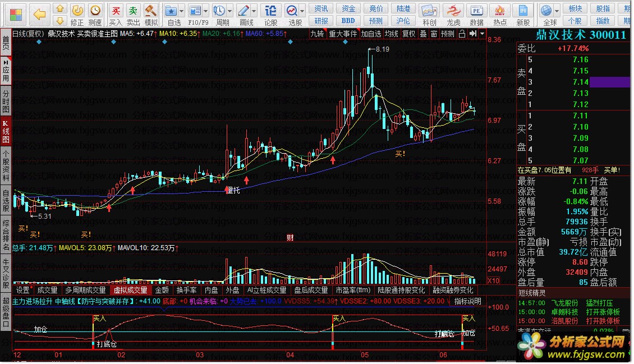The image size is (634, 364).
Task: Click the up arrow (previous stock) icon
Action: pyautogui.click(x=60, y=8)
